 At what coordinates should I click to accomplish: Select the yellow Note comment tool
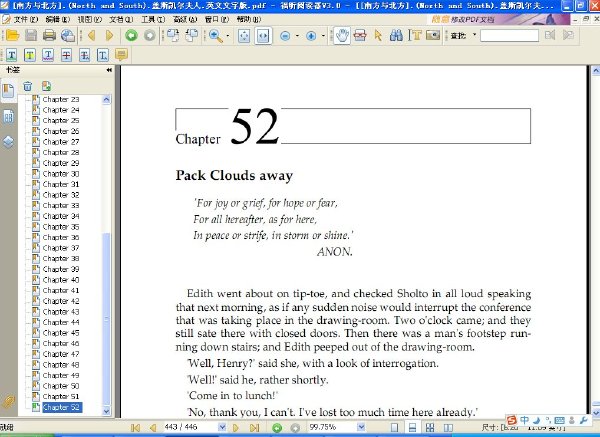(121, 55)
